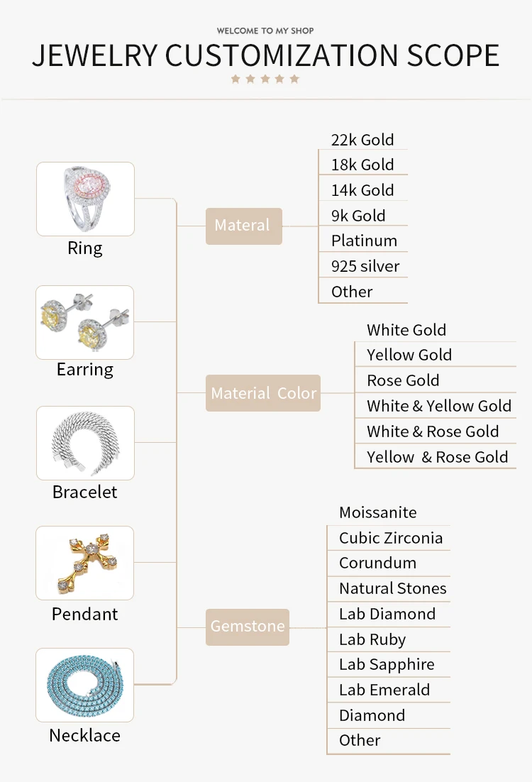Open the Bracelet chain picture
Viewport: 532px width, 782px height.
click(85, 443)
